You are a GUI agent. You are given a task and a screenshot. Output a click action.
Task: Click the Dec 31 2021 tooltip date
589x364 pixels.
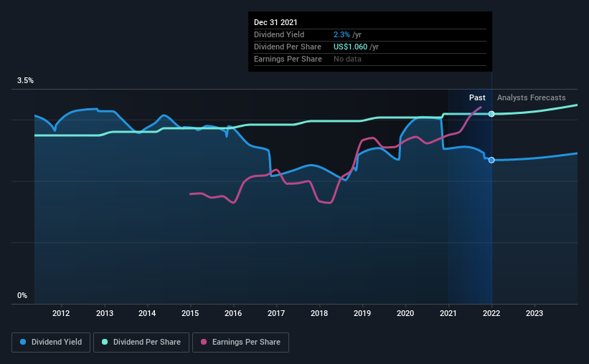(275, 22)
